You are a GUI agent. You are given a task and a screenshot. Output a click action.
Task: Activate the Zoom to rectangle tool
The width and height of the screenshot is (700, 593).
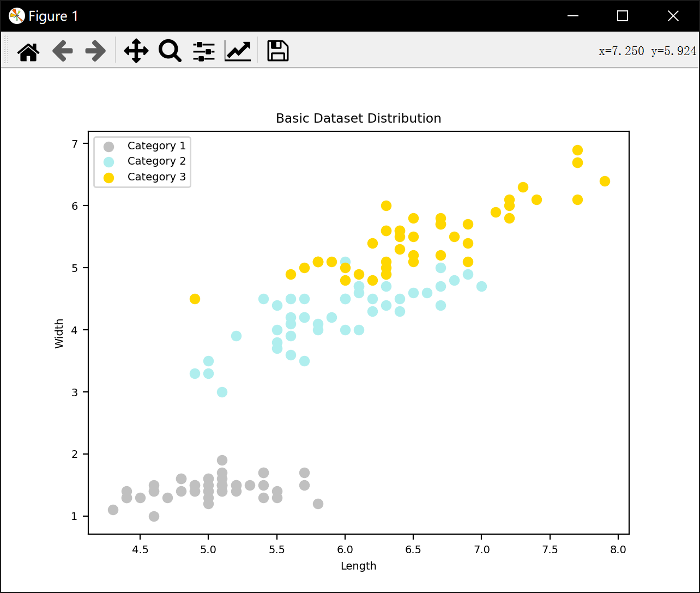click(x=170, y=51)
